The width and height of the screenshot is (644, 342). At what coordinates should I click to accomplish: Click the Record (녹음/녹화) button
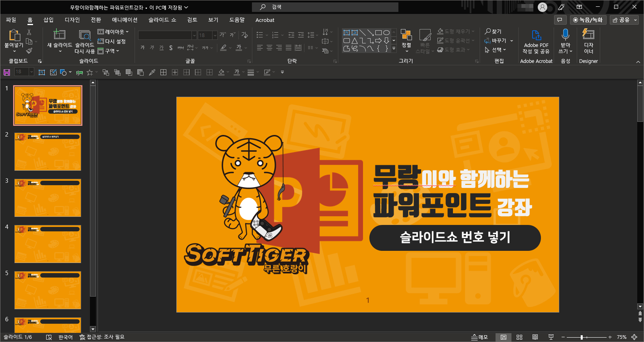tap(588, 20)
